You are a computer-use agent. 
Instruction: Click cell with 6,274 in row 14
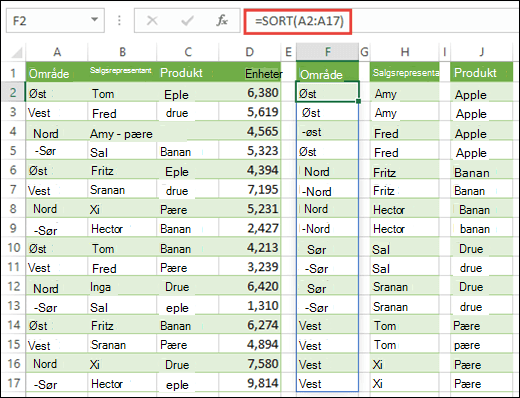pos(250,325)
